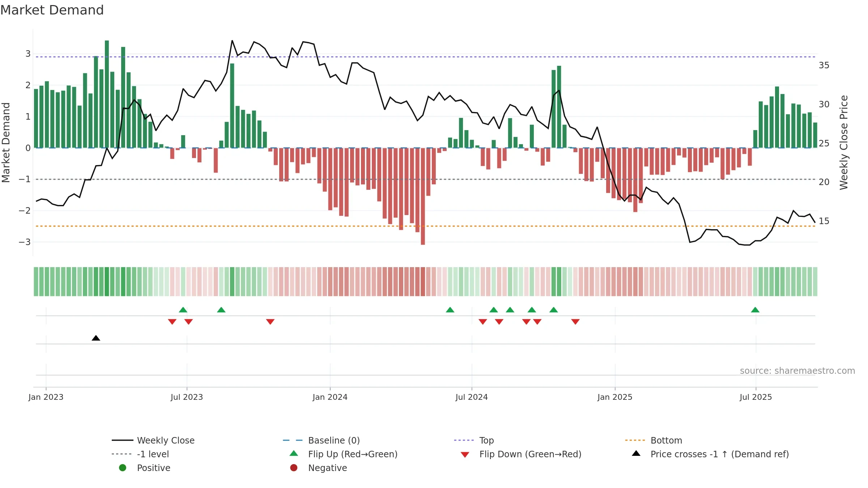Toggle Flip Down (Green→Red) legend entry
This screenshot has height=488, width=868.
tap(521, 454)
